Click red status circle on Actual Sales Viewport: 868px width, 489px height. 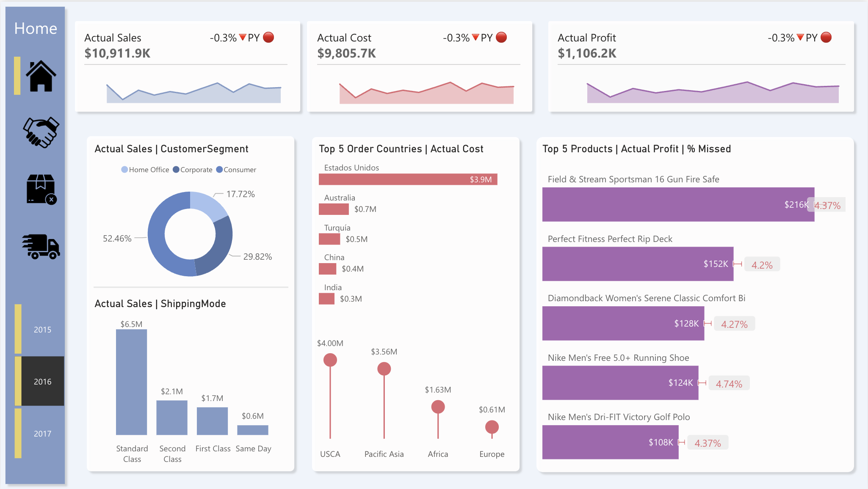click(x=268, y=38)
